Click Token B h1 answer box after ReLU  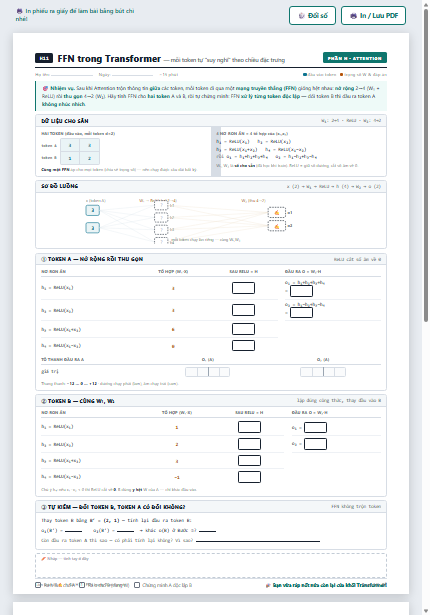[x=249, y=427]
